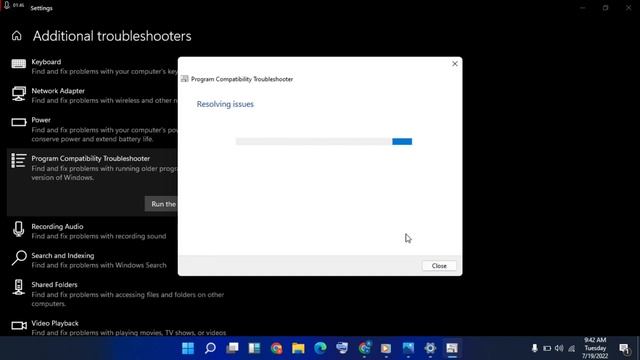The width and height of the screenshot is (640, 360).
Task: Select the Network Adapter icon
Action: click(18, 94)
